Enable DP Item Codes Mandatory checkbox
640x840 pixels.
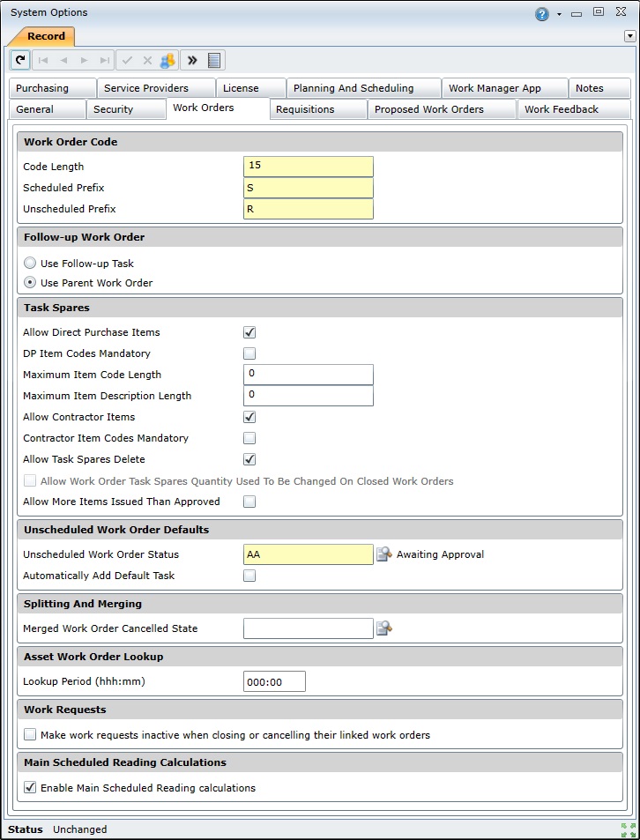[249, 353]
